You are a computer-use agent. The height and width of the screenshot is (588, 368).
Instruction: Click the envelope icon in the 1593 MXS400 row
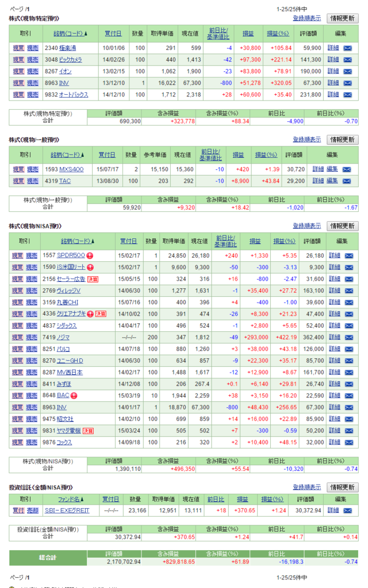347,169
